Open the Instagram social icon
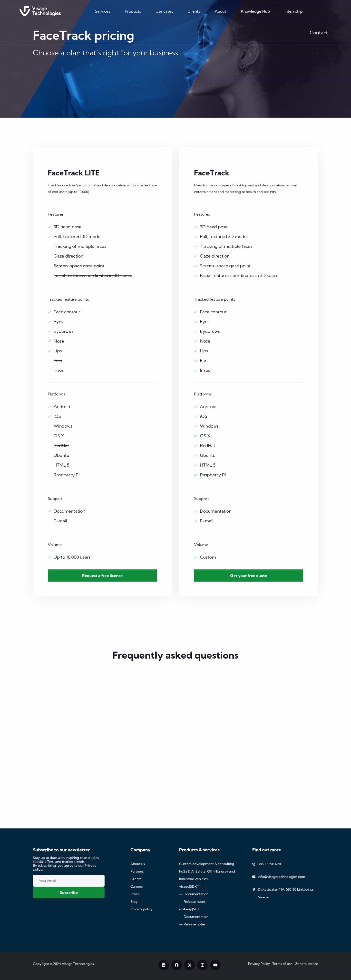351x980 pixels. pyautogui.click(x=203, y=965)
